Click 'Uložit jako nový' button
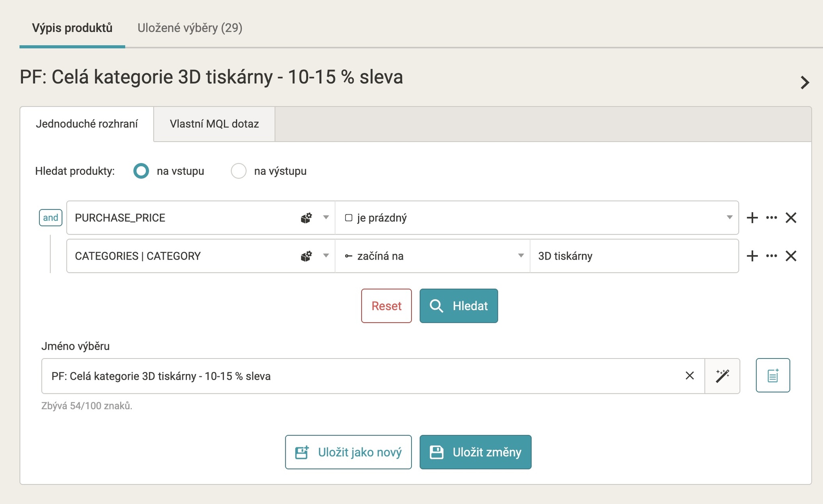Viewport: 823px width, 504px height. click(x=348, y=452)
